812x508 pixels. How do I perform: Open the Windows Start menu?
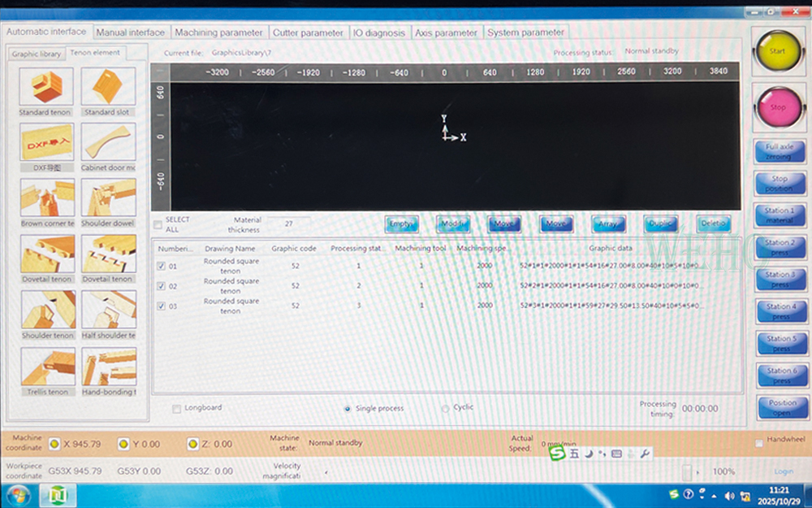(x=18, y=495)
